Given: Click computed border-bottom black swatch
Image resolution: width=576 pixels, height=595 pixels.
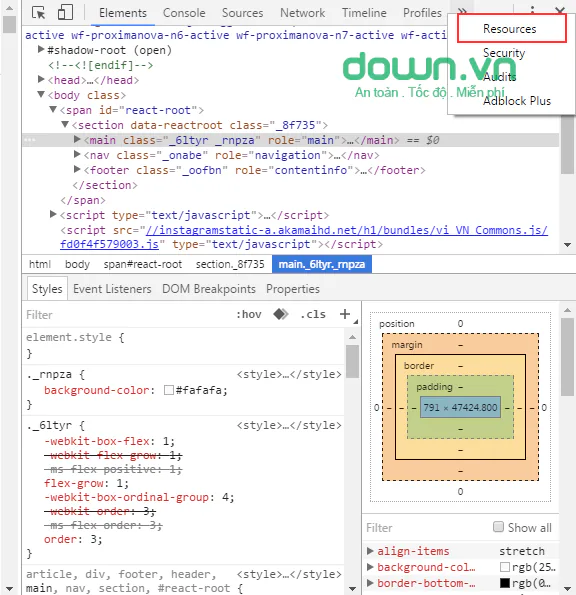Looking at the screenshot, I should tap(505, 583).
